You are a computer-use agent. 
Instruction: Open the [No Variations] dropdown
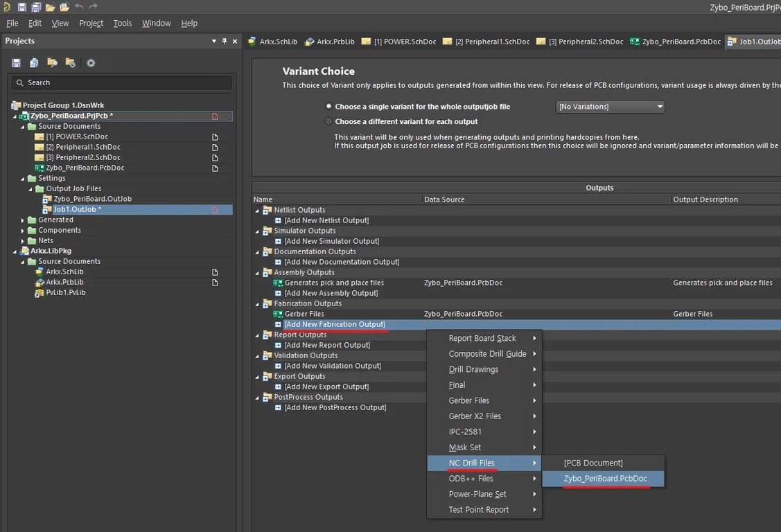tap(610, 107)
